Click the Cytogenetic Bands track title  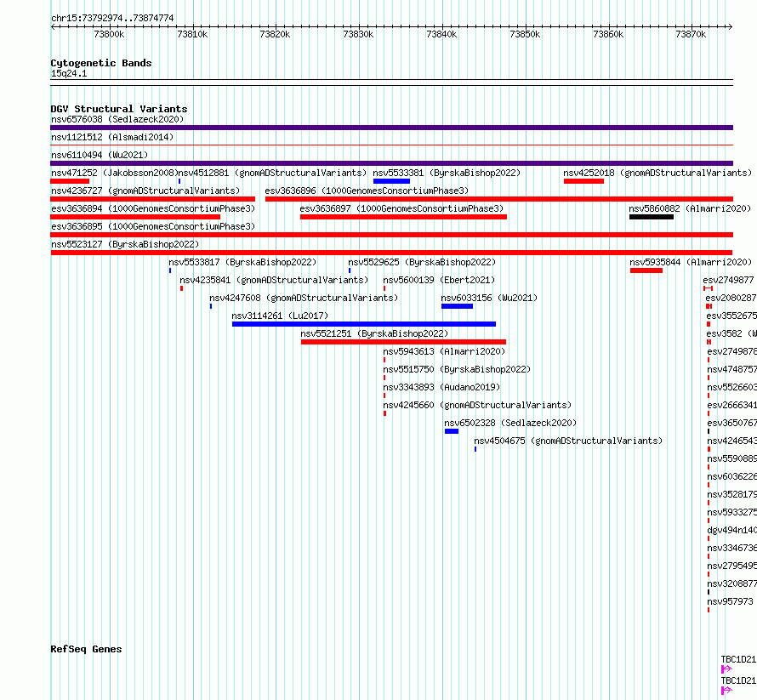click(x=101, y=63)
